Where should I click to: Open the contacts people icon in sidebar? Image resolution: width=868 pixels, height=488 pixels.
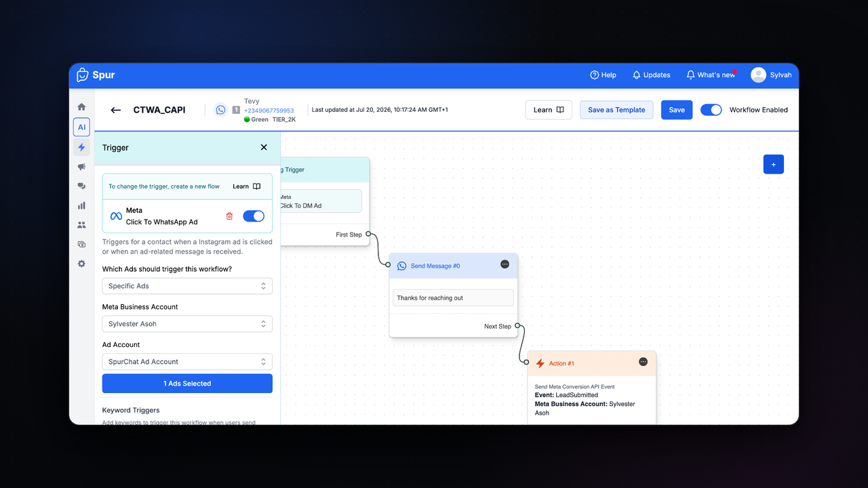81,225
